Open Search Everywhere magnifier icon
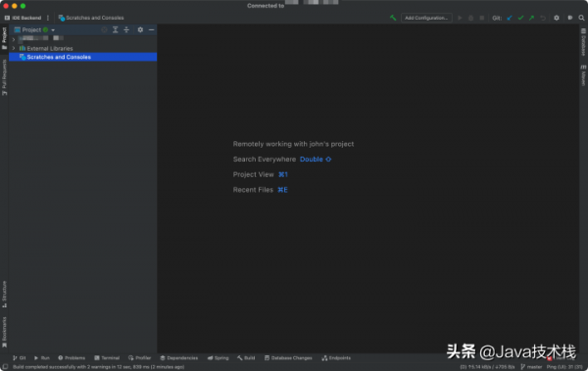The width and height of the screenshot is (588, 371). pyautogui.click(x=581, y=18)
